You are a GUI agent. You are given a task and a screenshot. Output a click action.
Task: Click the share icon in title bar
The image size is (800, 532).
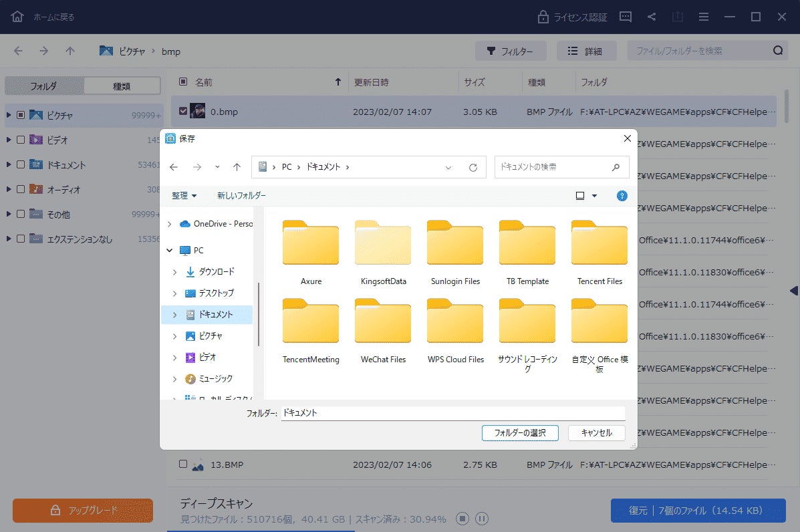tap(652, 17)
